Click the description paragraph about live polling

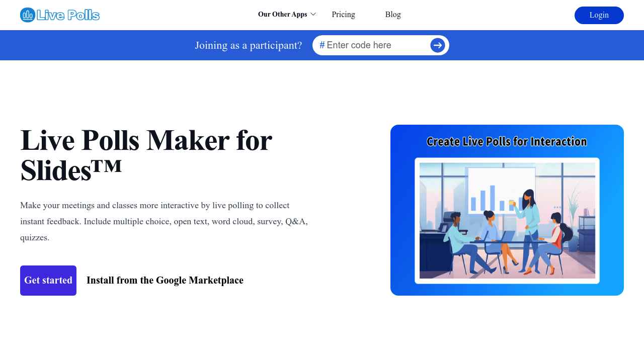[164, 221]
